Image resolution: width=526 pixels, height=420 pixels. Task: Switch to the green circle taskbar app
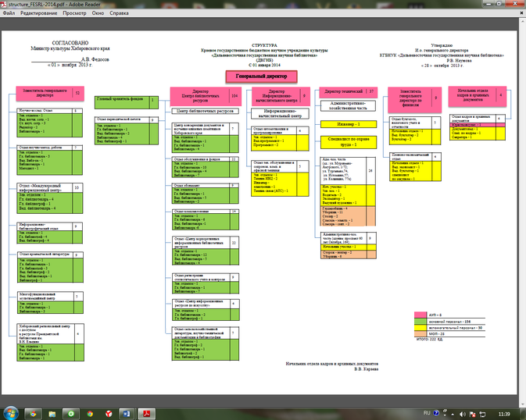click(x=71, y=414)
